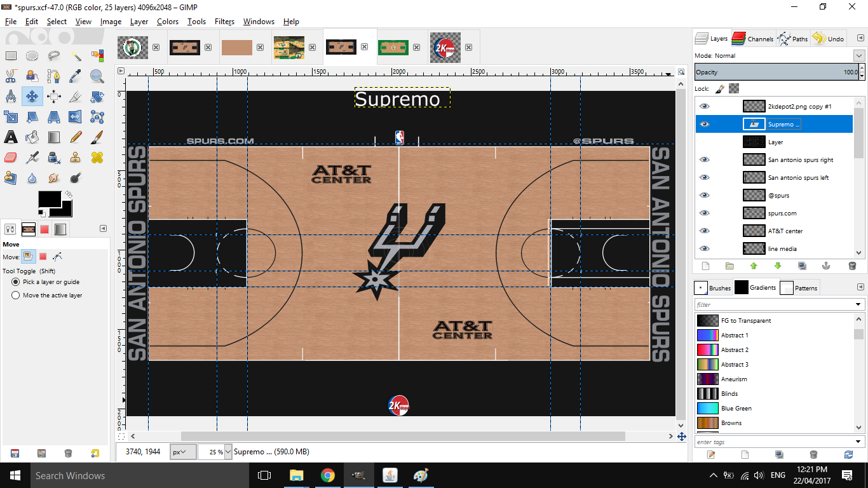Image resolution: width=868 pixels, height=488 pixels.
Task: Switch to the Patterns tab
Action: point(799,288)
